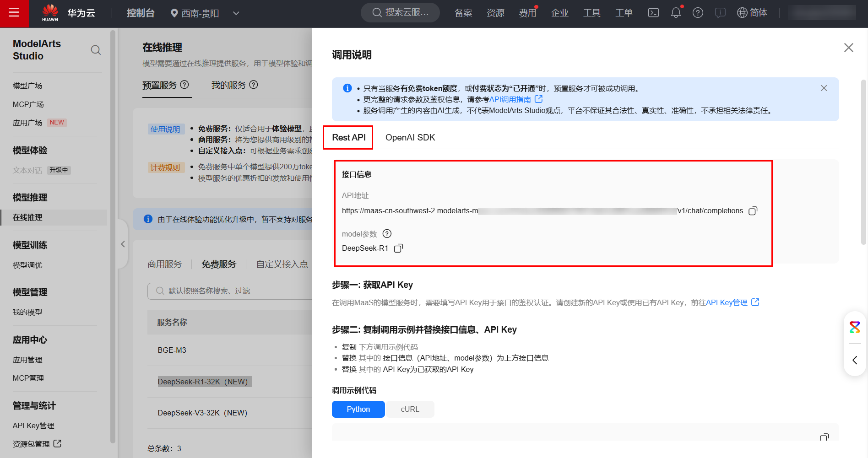868x458 pixels.
Task: Open 我的模型 in sidebar
Action: (27, 312)
